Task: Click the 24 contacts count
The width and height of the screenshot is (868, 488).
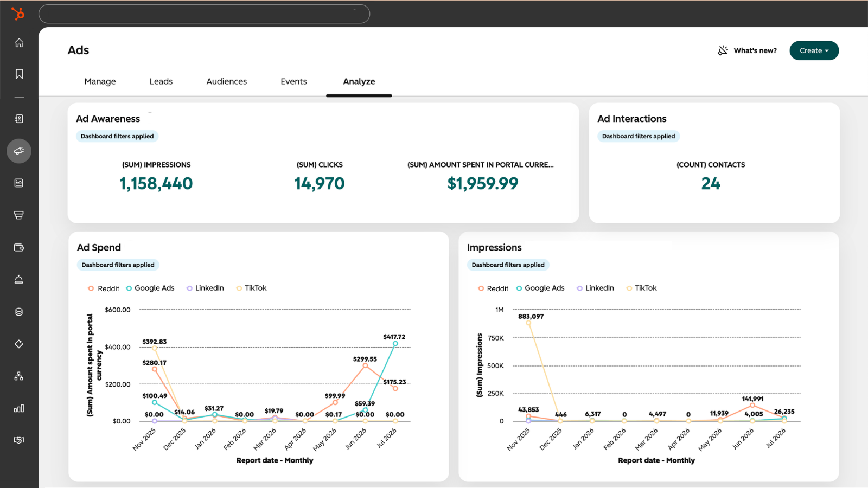Action: 711,184
